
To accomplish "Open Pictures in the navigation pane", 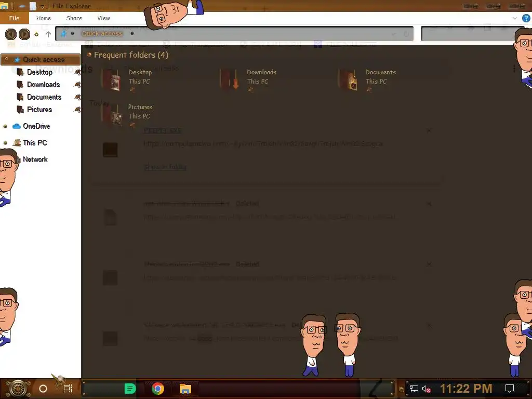I will point(39,110).
